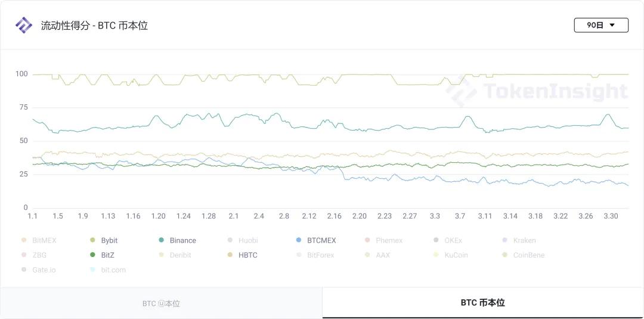Click the TokenInsight logo icon
644x319 pixels.
pos(24,25)
